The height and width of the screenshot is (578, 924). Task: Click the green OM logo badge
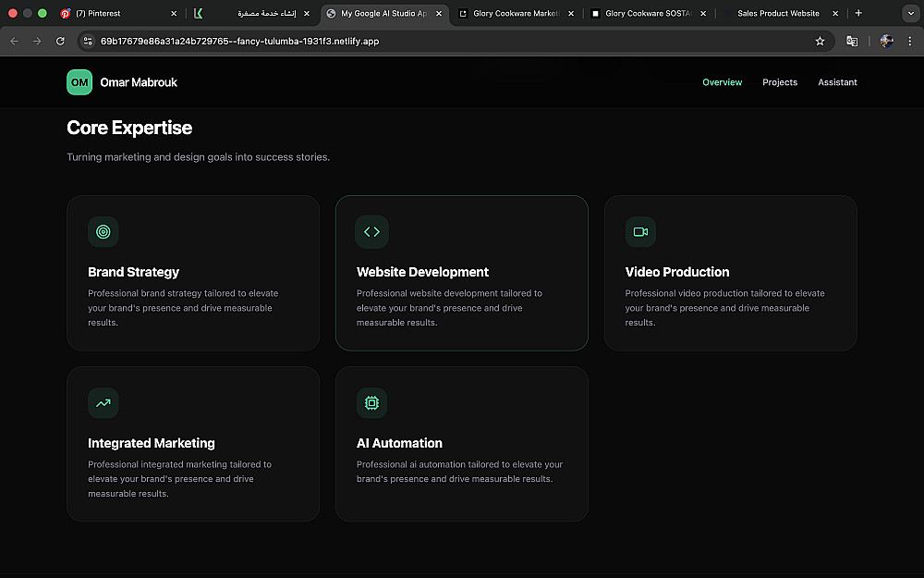[79, 82]
